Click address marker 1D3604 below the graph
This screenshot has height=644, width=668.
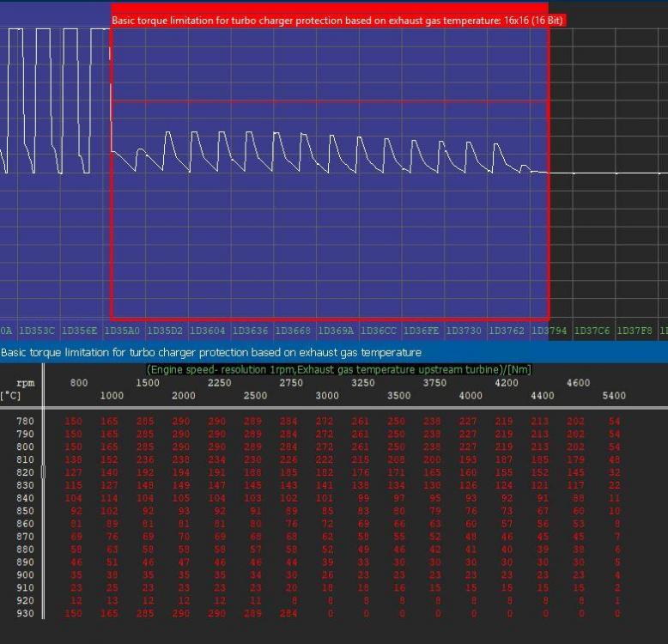[x=207, y=331]
